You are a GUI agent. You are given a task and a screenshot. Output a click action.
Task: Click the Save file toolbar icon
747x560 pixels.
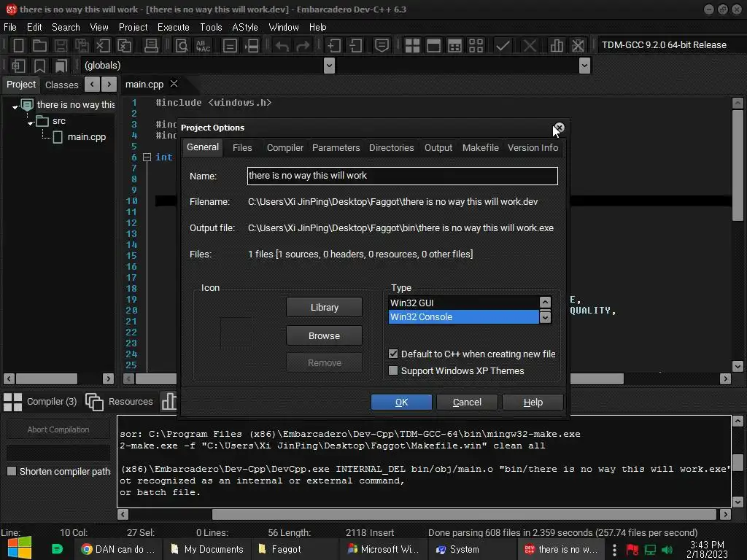pos(61,46)
